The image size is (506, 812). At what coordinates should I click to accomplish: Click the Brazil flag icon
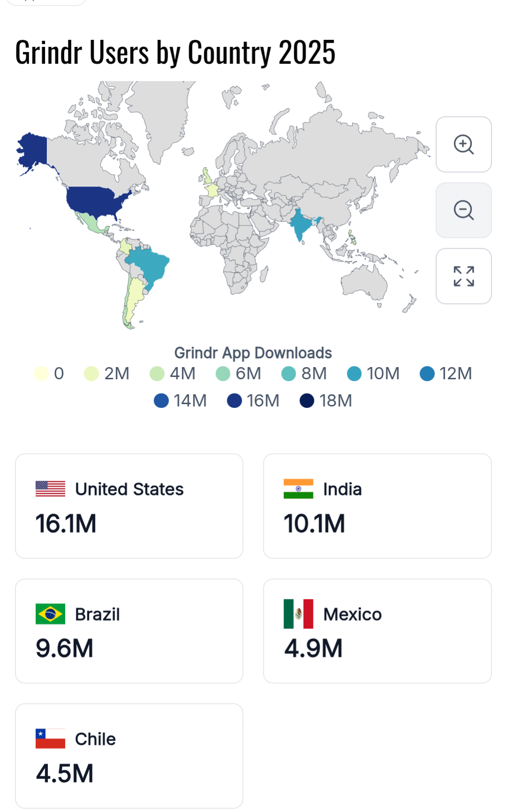(50, 614)
